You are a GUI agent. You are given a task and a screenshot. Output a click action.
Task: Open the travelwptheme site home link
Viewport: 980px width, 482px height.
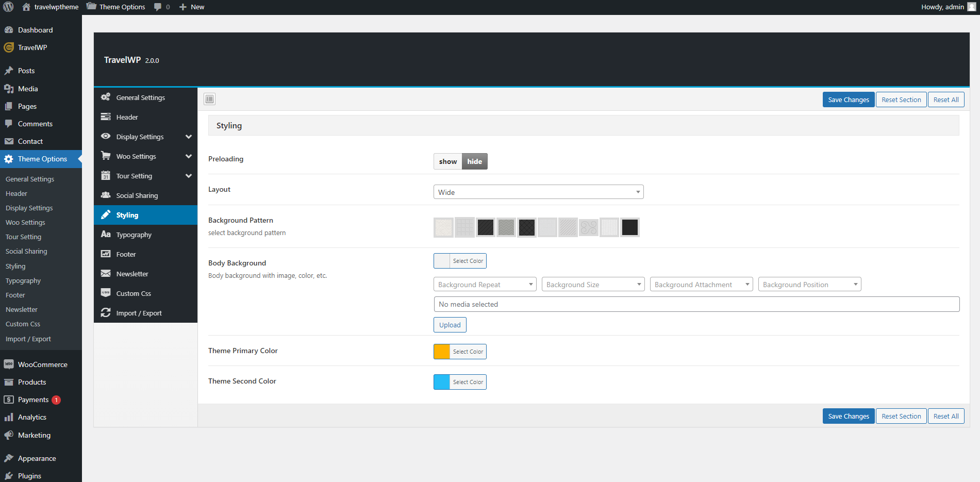pos(51,7)
